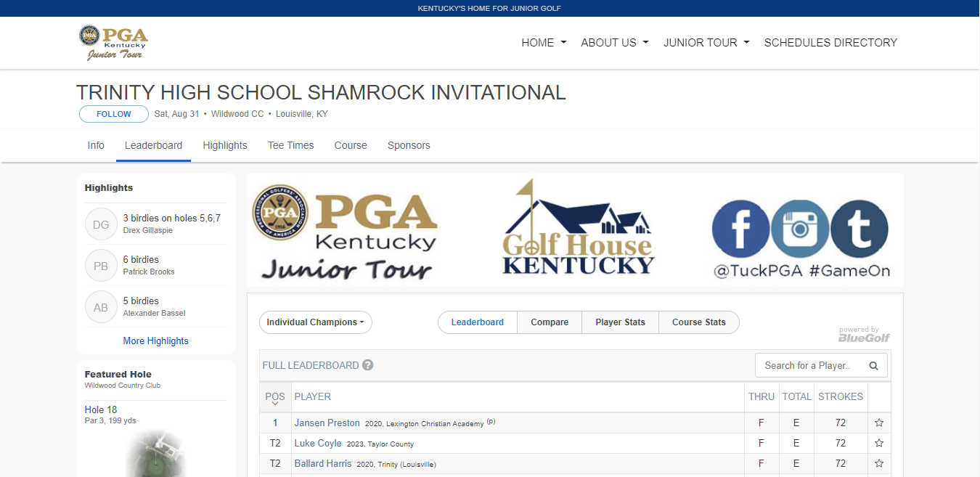The width and height of the screenshot is (980, 477).
Task: Click the search magnifier icon
Action: tap(874, 366)
